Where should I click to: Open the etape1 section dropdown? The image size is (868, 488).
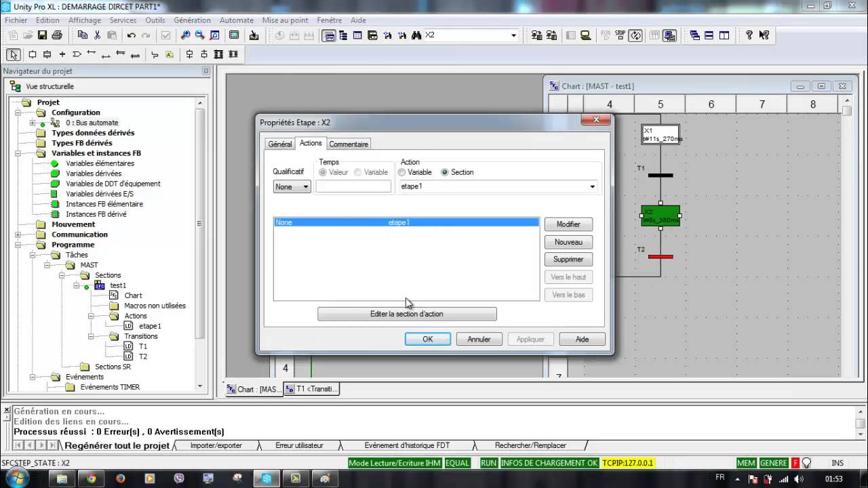coord(593,186)
